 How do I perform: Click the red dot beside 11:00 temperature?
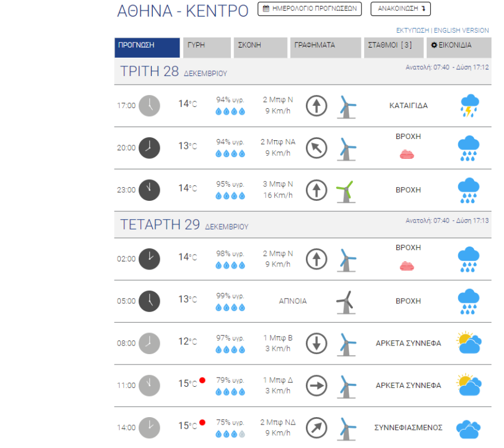[x=202, y=381]
